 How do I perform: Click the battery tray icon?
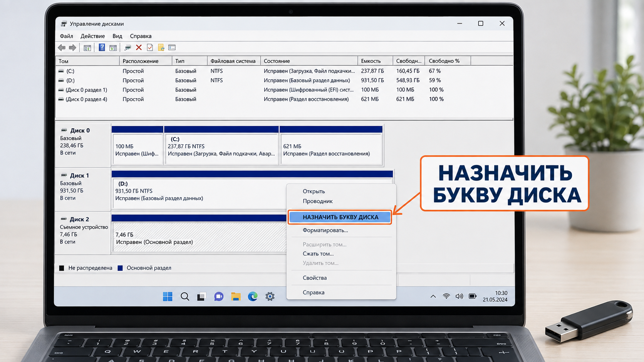pyautogui.click(x=473, y=296)
